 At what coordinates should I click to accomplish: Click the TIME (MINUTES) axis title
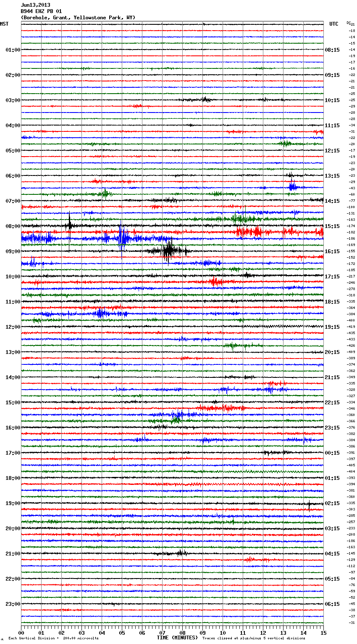(x=177, y=638)
